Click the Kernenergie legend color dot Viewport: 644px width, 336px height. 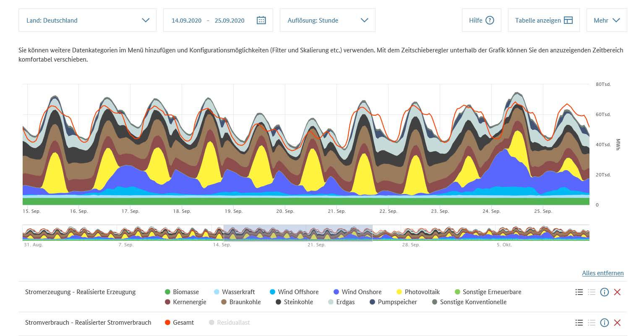point(168,302)
